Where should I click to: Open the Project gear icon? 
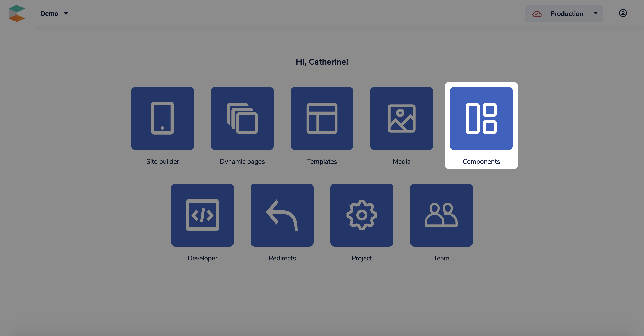361,215
